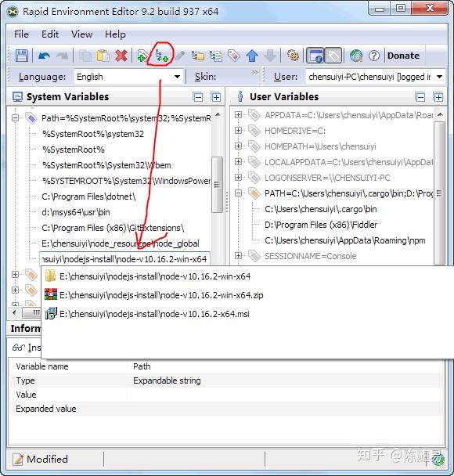The width and height of the screenshot is (454, 476).
Task: Select the d:\msys64\usr\bin value
Action: point(76,212)
